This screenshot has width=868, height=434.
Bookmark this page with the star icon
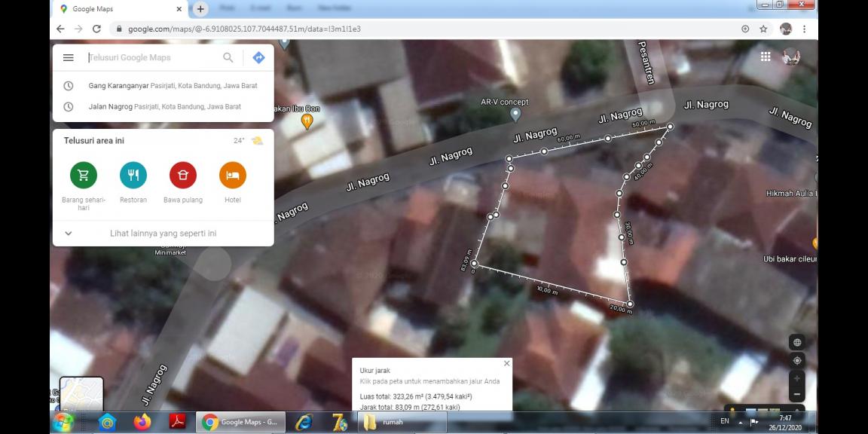coord(763,27)
